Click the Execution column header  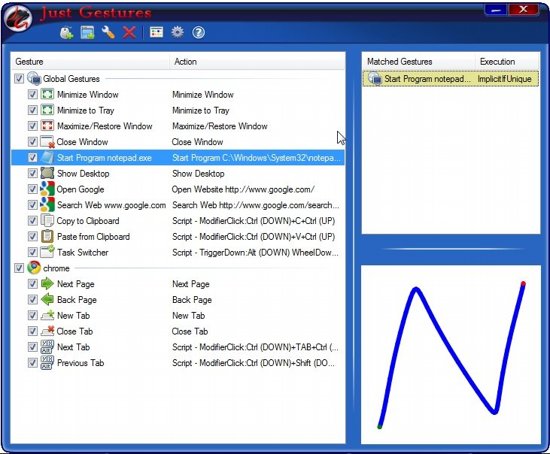507,62
